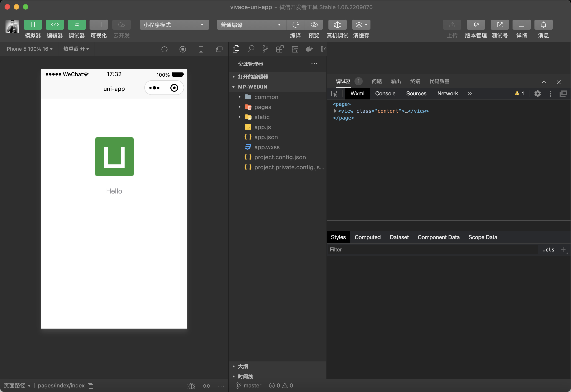Switch to the 代码质量 tab
The height and width of the screenshot is (392, 571).
coord(439,81)
